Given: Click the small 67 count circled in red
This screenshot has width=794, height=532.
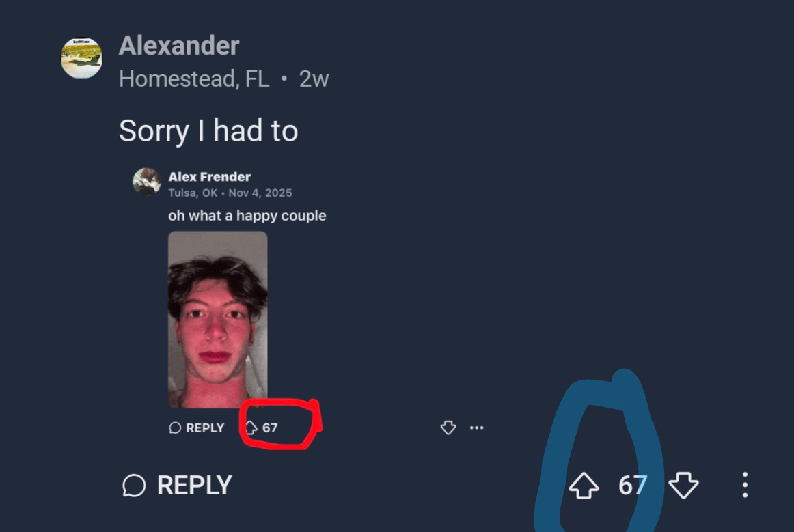Looking at the screenshot, I should click(270, 428).
